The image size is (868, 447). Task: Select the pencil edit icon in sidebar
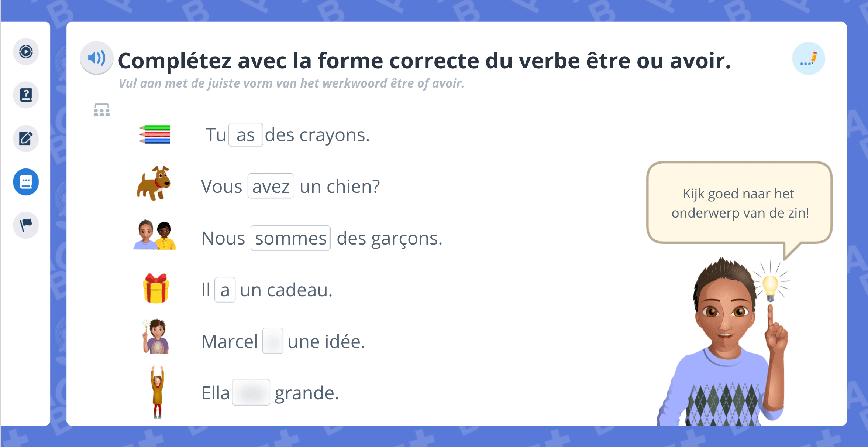click(x=26, y=139)
